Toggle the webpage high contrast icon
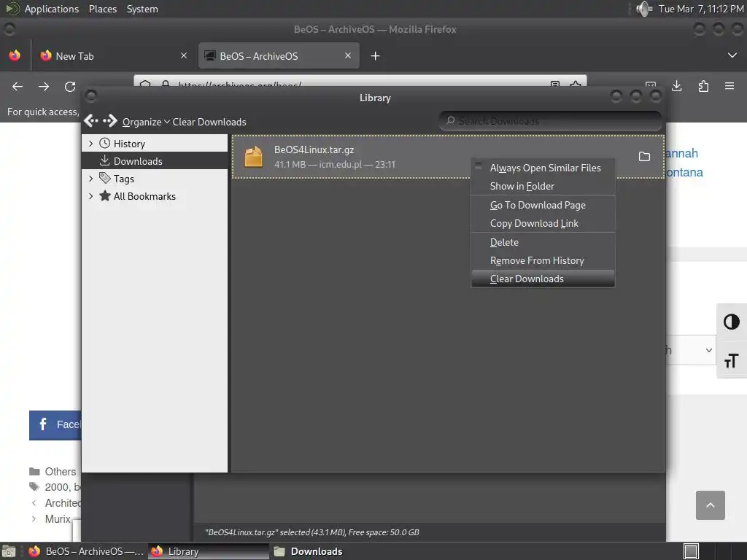Screen dimensions: 747x560 pos(731,322)
